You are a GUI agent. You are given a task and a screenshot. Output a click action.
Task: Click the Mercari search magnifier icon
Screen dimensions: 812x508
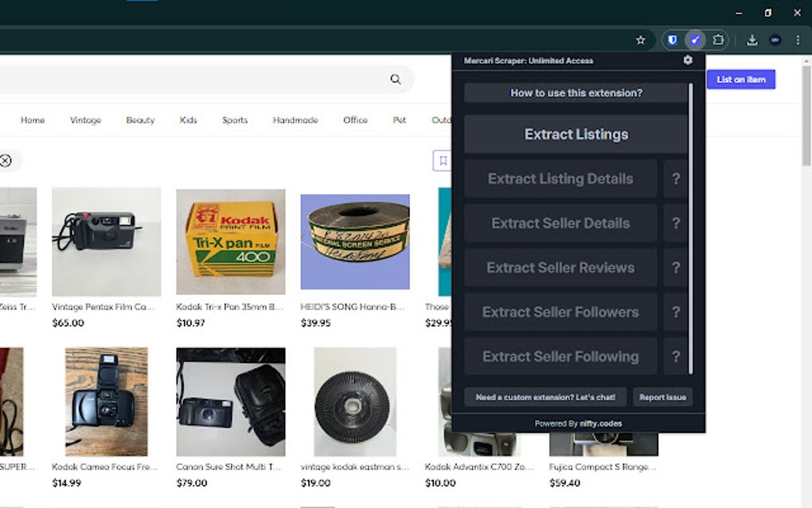tap(395, 80)
